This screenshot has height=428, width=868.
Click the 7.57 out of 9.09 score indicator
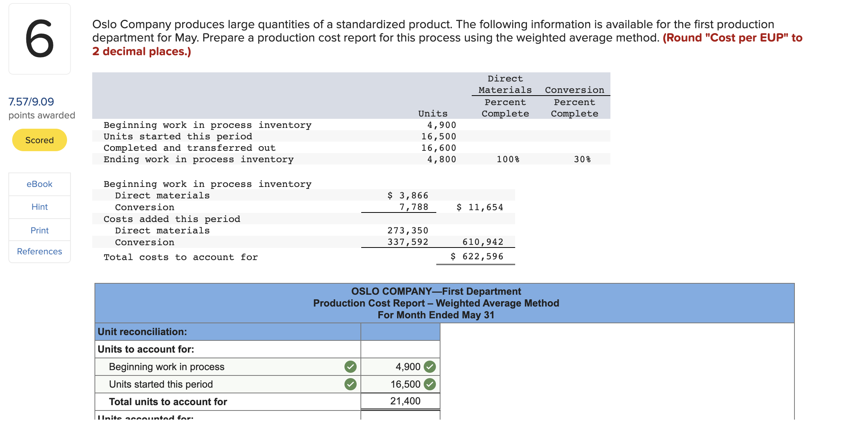pyautogui.click(x=31, y=101)
